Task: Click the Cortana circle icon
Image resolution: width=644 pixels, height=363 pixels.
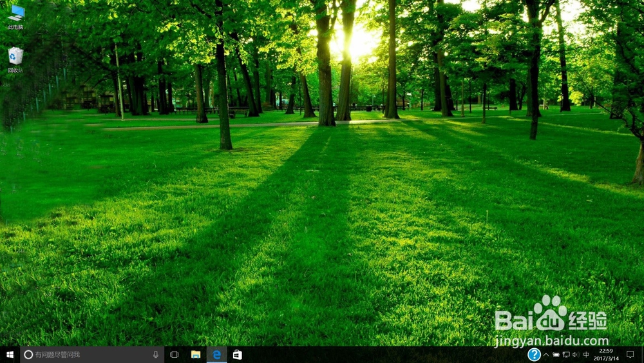Action: [28, 355]
